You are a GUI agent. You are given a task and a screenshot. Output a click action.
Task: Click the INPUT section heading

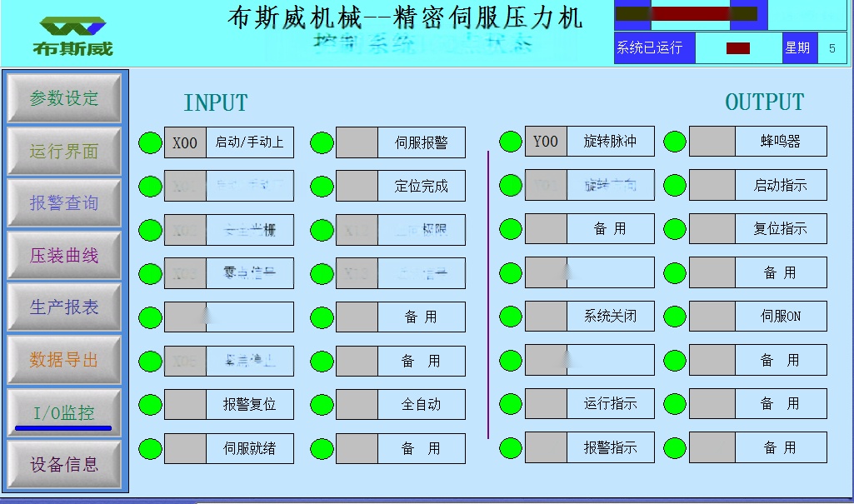(x=216, y=102)
